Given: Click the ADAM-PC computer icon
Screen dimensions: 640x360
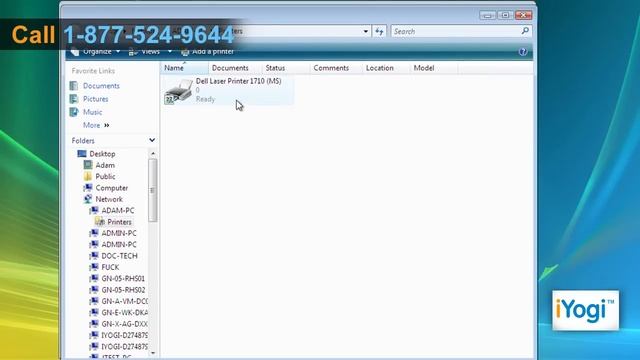Looking at the screenshot, I should [94, 210].
